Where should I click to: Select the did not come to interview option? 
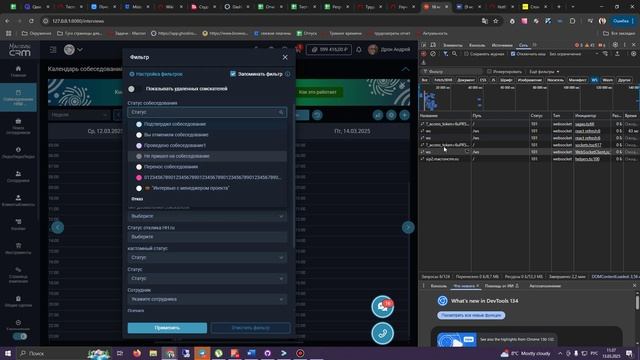(x=207, y=156)
